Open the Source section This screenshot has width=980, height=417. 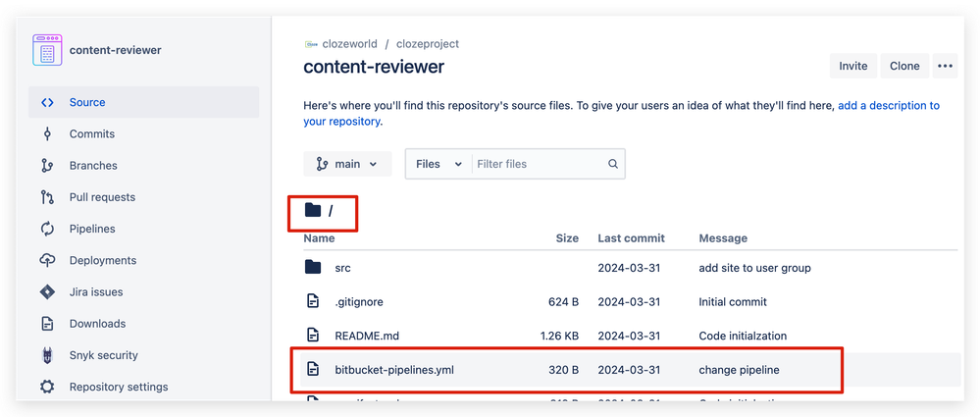[144, 102]
